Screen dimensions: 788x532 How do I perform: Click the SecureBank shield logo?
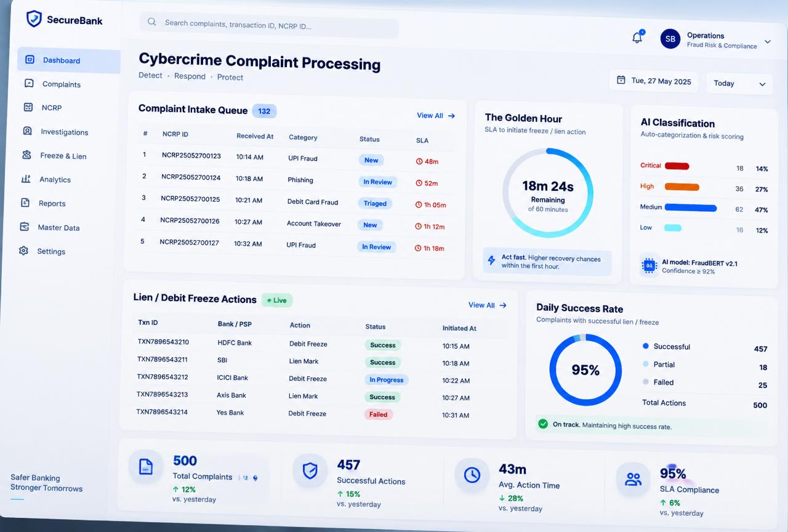click(34, 19)
